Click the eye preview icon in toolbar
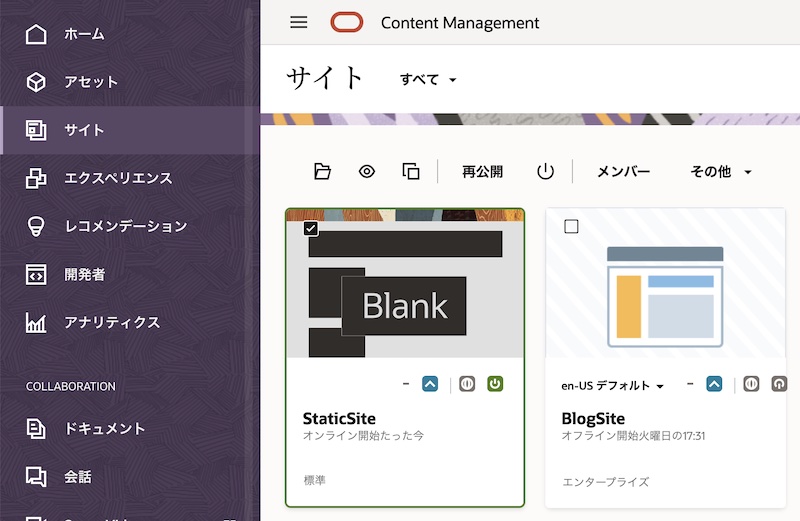 (x=367, y=171)
